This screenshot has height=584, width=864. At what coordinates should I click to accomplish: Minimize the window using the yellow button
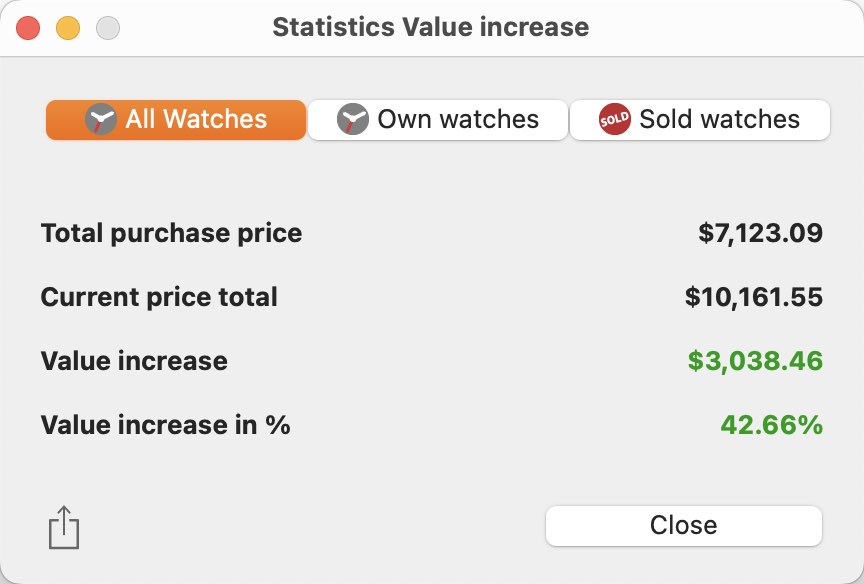point(68,28)
